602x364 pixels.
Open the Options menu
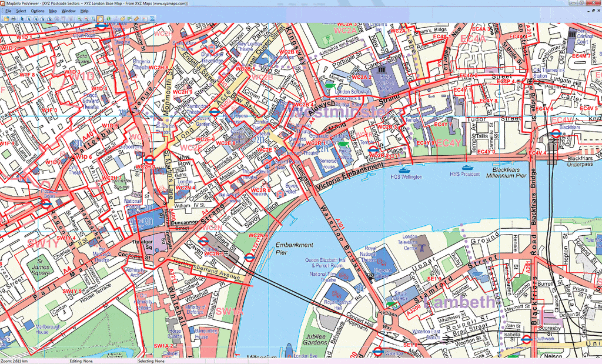point(37,10)
